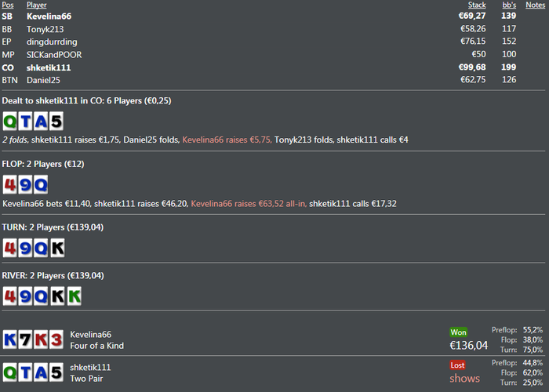
Task: Click the red Lost badge
Action: (x=458, y=365)
